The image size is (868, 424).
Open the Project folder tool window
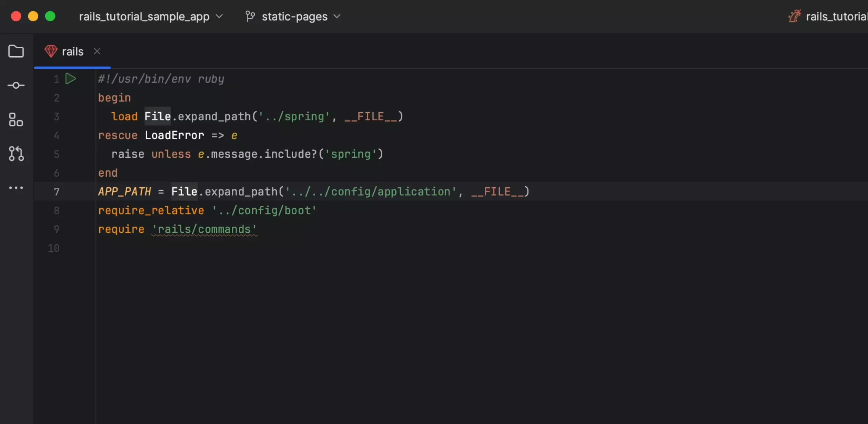pyautogui.click(x=16, y=51)
